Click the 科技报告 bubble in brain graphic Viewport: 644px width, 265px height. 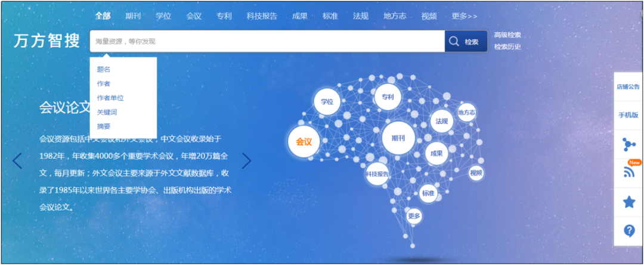[377, 174]
